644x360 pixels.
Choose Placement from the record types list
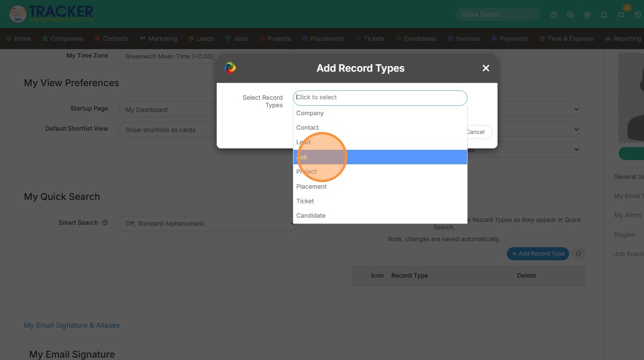pyautogui.click(x=380, y=186)
